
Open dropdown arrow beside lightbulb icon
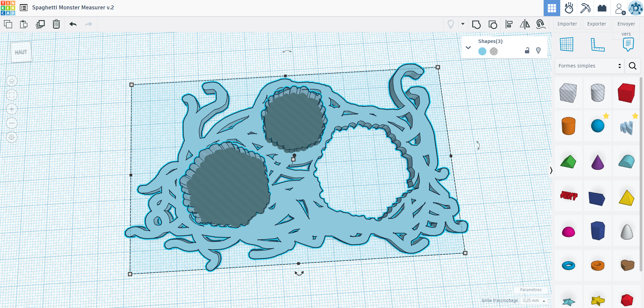point(463,24)
